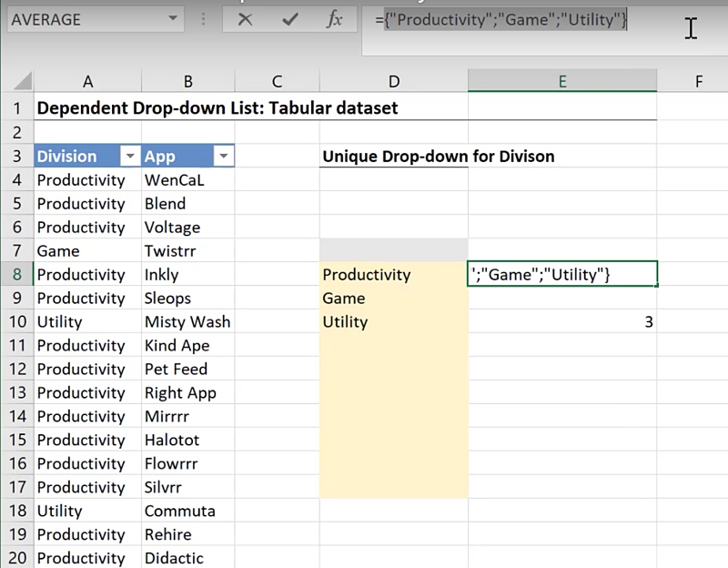Expand the Name Box dropdown arrow
728x568 pixels.
[x=173, y=19]
